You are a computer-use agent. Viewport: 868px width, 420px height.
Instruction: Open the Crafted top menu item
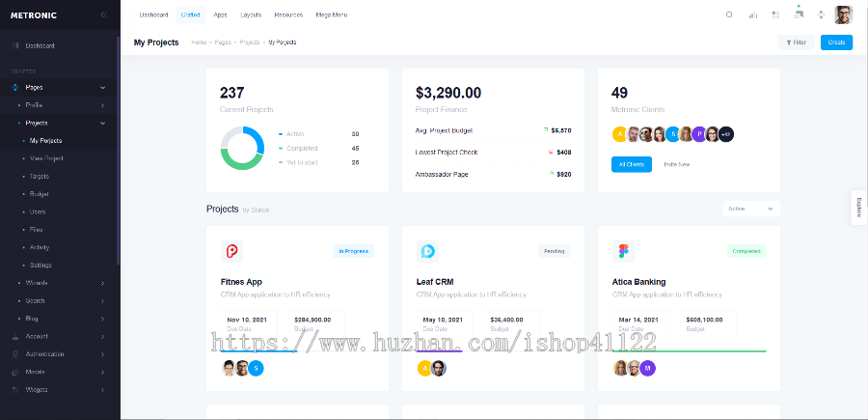pyautogui.click(x=190, y=14)
